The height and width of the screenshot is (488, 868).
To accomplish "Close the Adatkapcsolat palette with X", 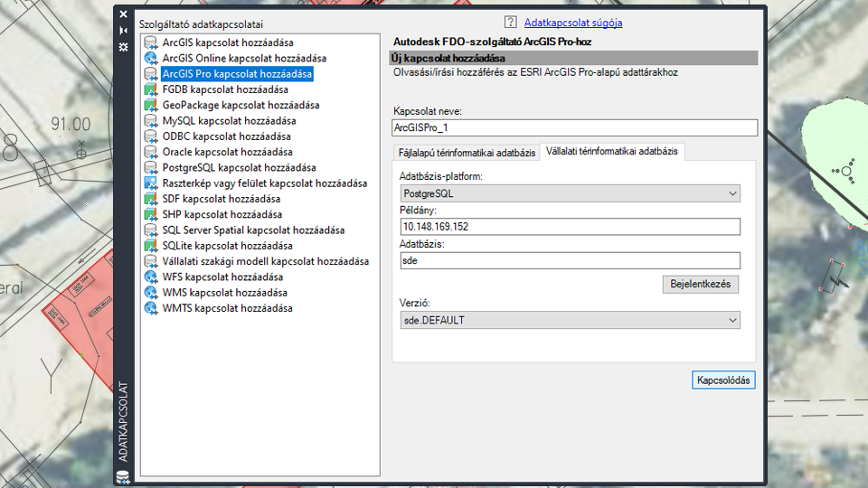I will (124, 14).
